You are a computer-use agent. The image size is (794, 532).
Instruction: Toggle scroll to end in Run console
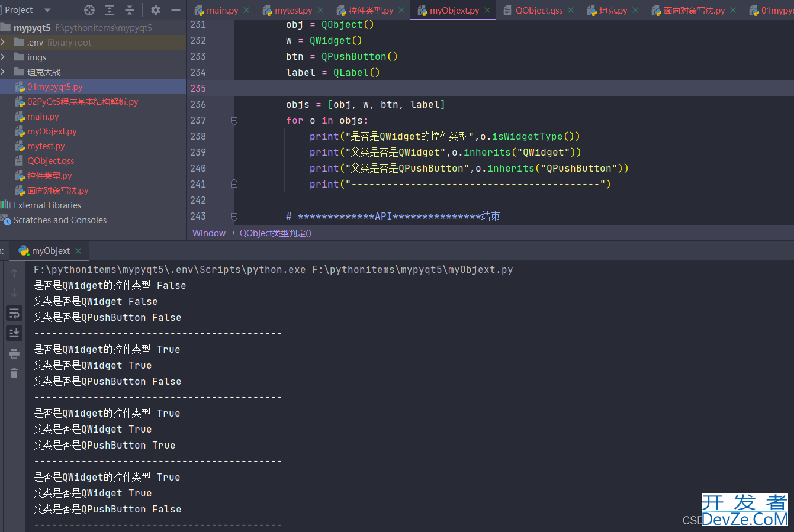click(x=14, y=333)
